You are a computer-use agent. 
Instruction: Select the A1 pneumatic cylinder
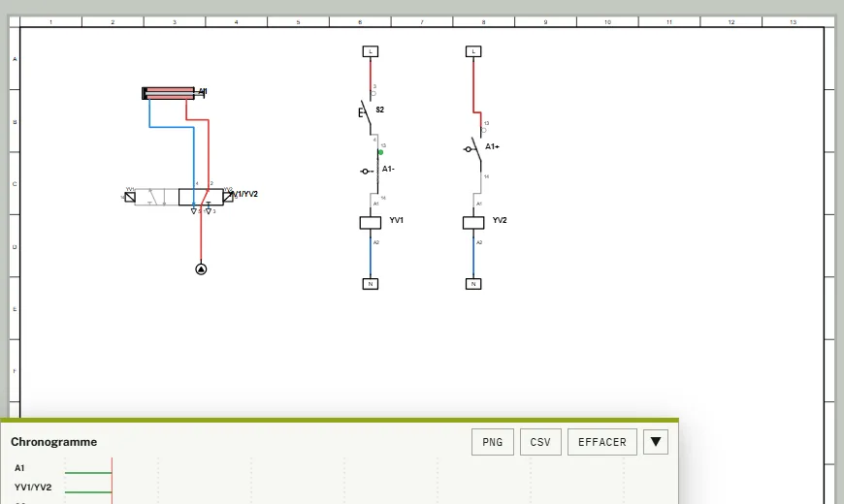tap(173, 93)
